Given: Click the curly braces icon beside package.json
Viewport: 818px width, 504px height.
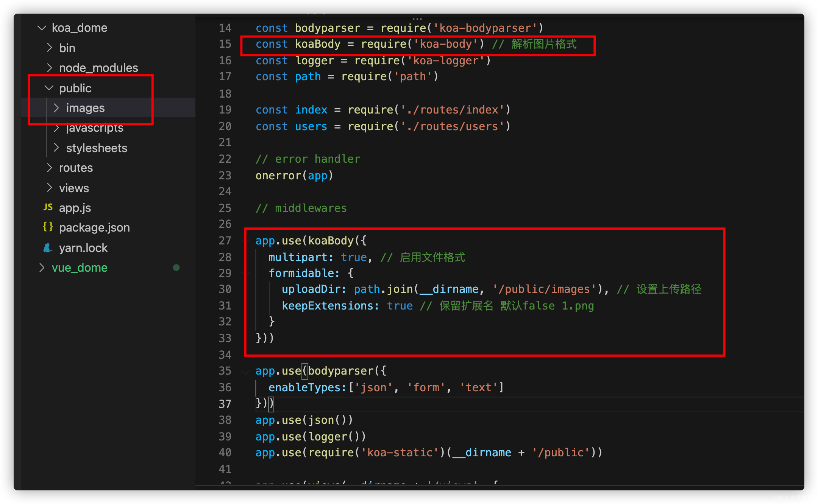Looking at the screenshot, I should point(48,227).
